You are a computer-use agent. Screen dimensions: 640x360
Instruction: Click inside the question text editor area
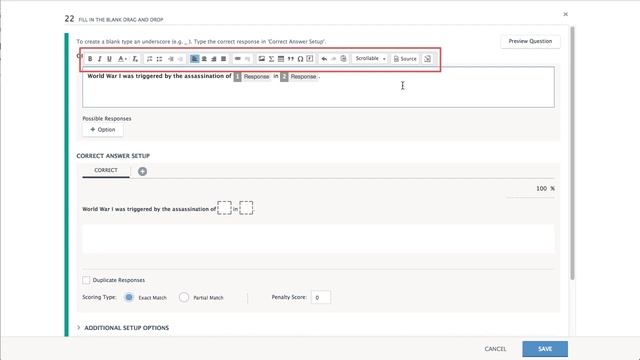coord(318,87)
